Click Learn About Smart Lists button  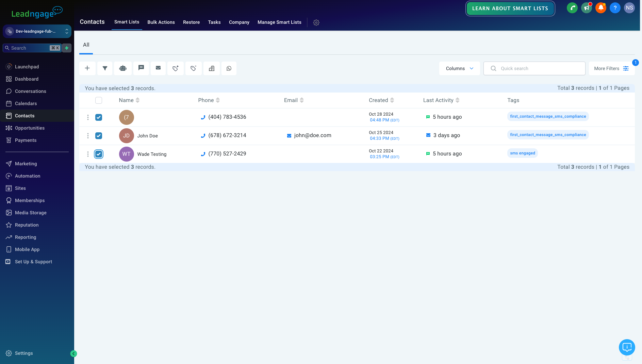[510, 9]
